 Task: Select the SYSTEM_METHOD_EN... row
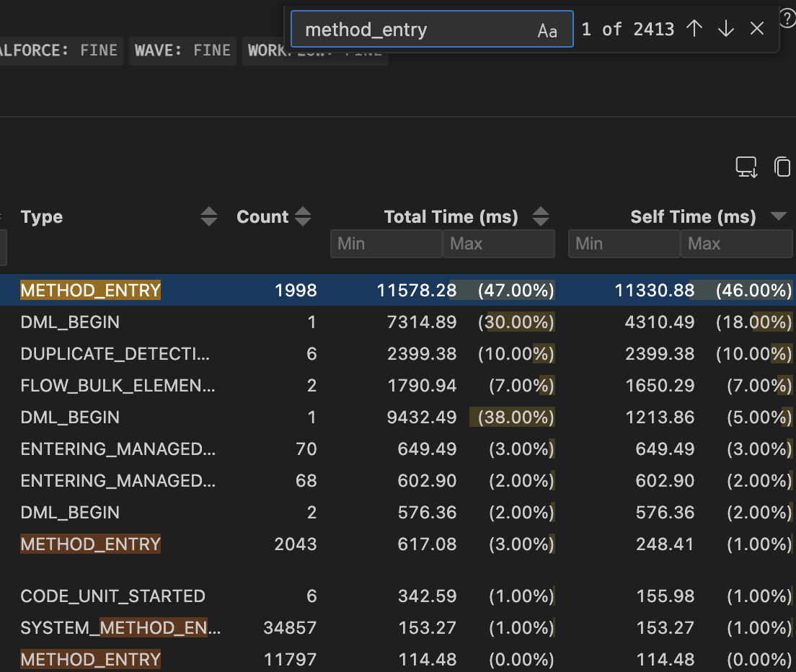coord(398,628)
